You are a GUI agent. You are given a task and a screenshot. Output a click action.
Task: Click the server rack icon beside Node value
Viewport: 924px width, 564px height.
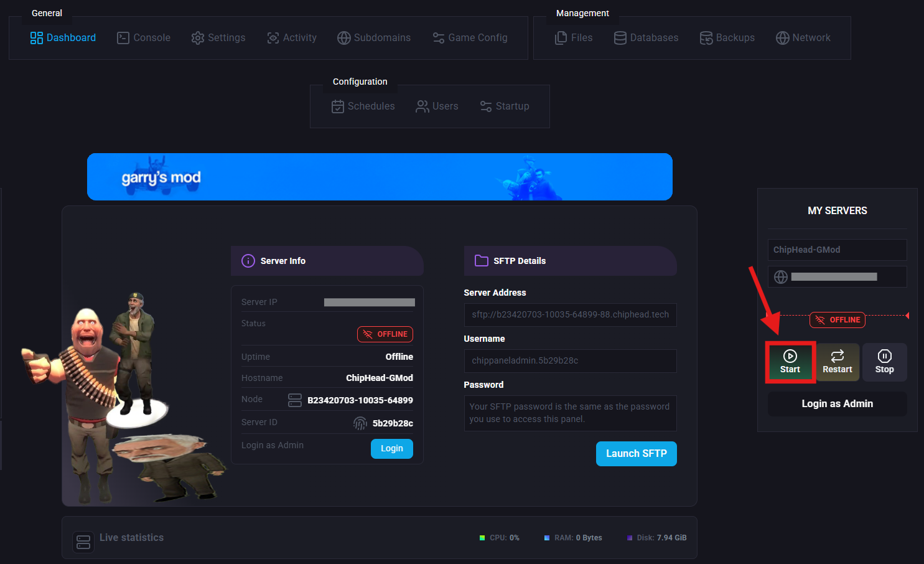(295, 400)
